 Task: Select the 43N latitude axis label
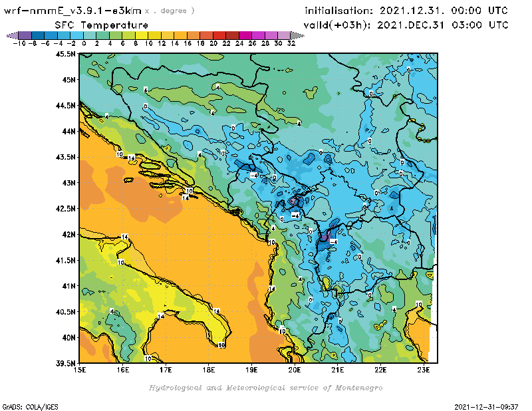coord(68,183)
